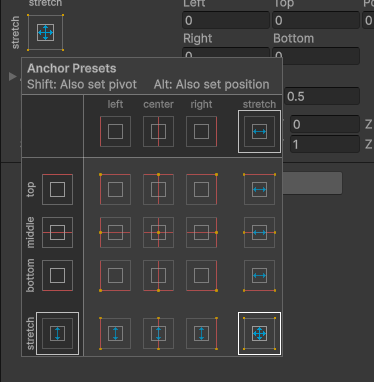Image resolution: width=374 pixels, height=382 pixels.
Task: Choose full stretch-stretch anchor preset
Action: (259, 333)
